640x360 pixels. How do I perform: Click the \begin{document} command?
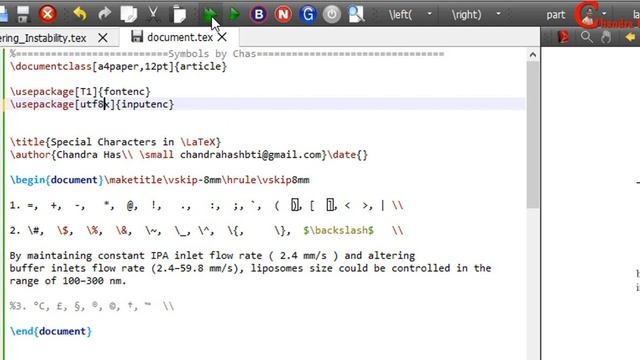57,180
